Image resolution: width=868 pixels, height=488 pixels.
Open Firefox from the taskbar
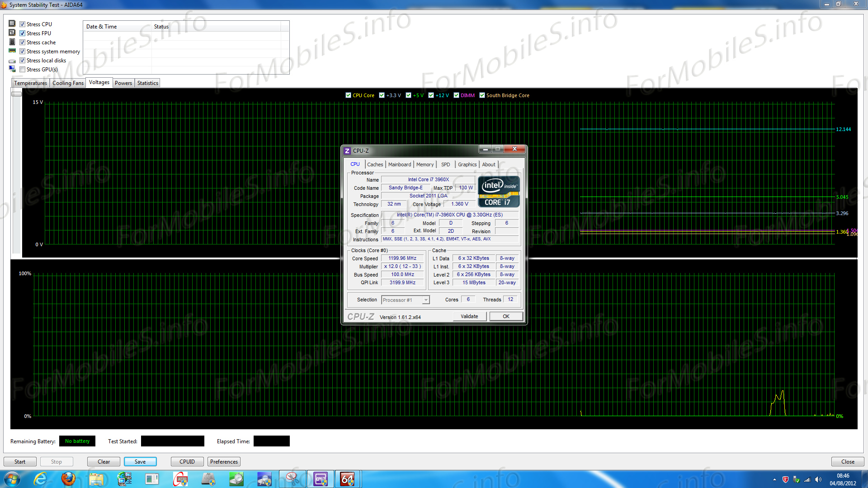pos(69,479)
